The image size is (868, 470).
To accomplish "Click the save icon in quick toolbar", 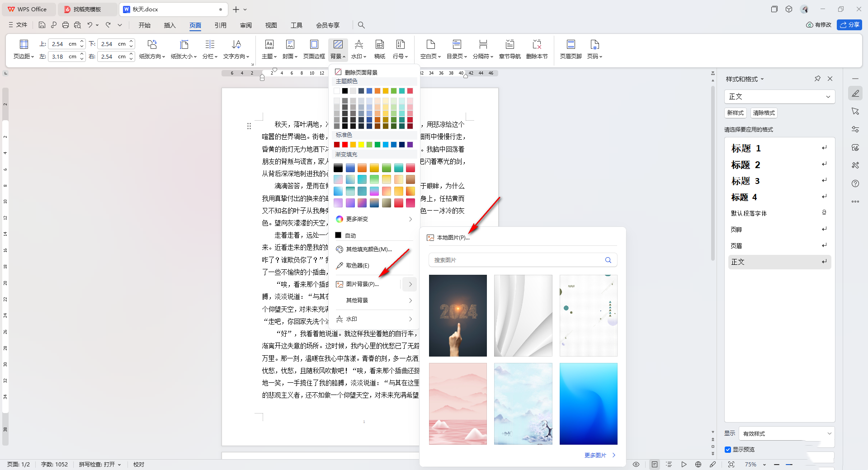I will 42,25.
